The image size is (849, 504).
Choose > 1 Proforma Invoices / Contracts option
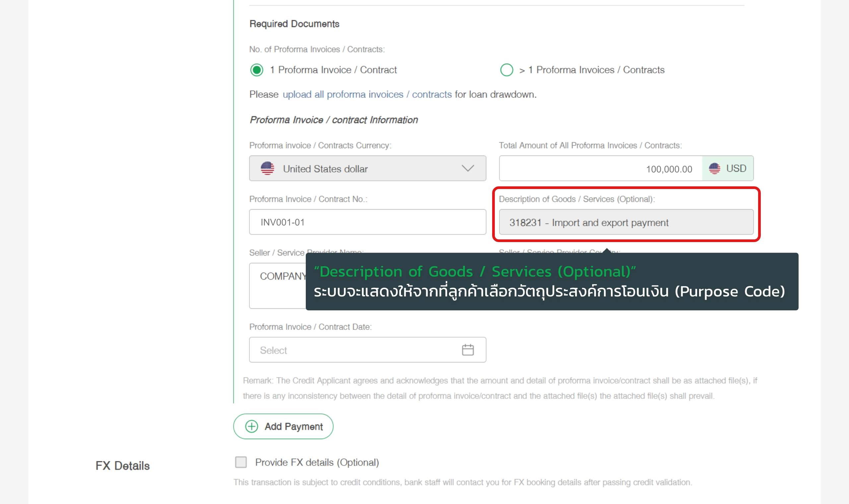tap(507, 70)
